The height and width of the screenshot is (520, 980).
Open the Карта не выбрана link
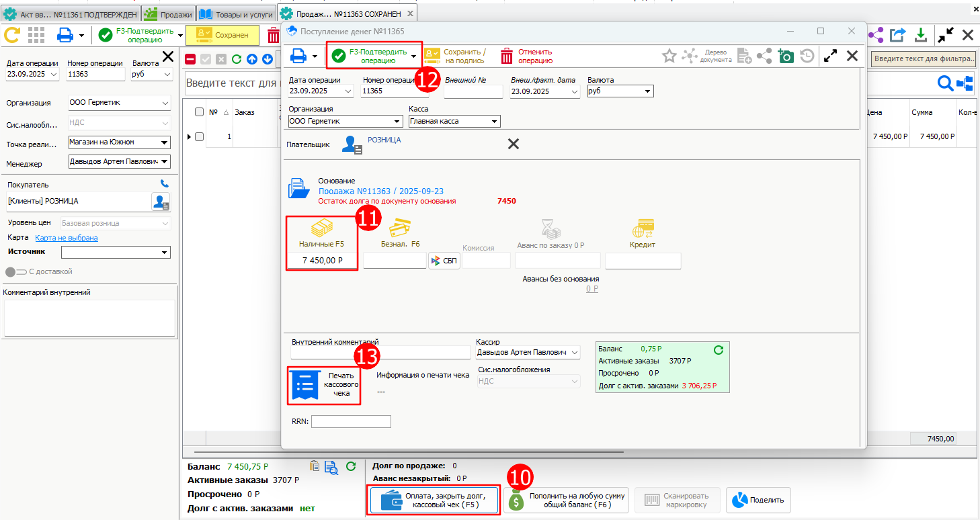(x=67, y=238)
